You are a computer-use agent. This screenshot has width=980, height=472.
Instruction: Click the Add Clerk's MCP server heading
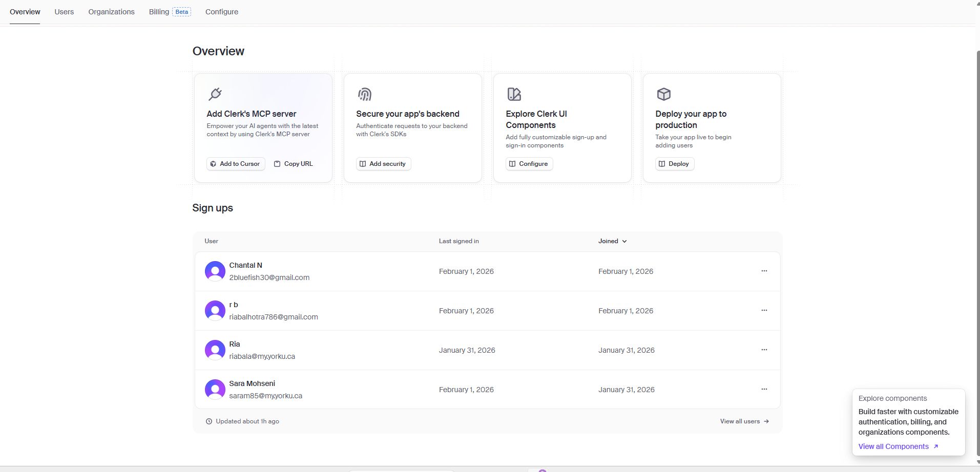[252, 114]
